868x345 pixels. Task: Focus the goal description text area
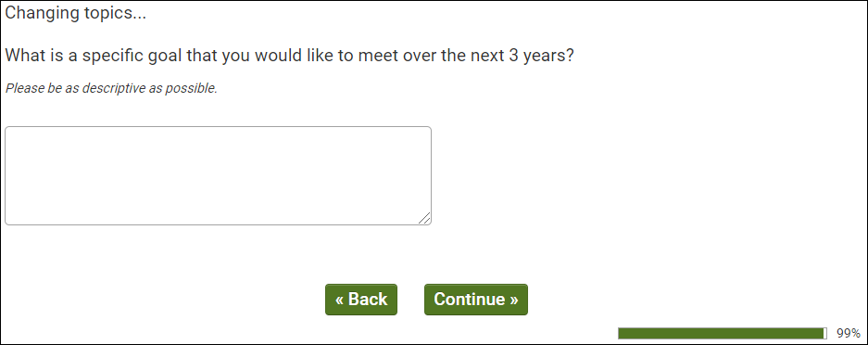[x=218, y=175]
